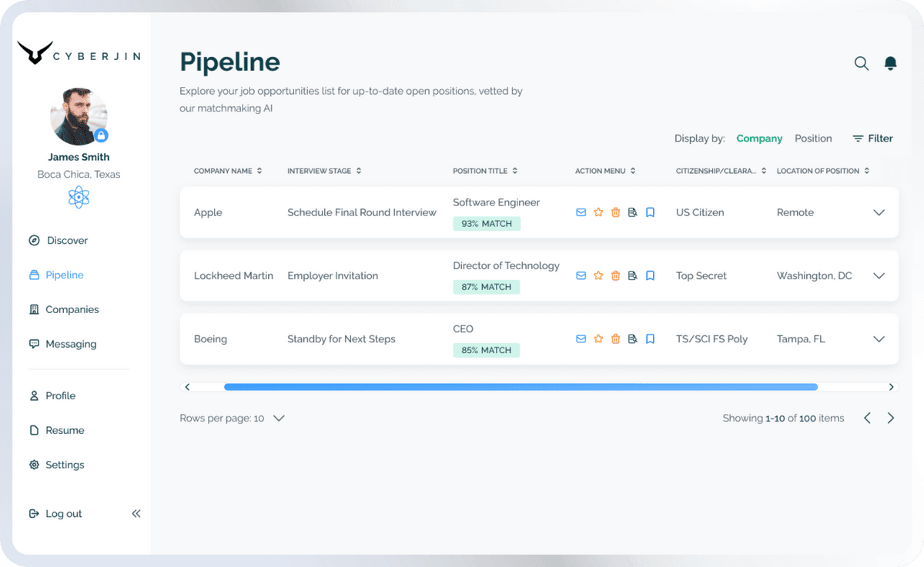Open Settings in sidebar
The width and height of the screenshot is (924, 567).
pos(56,465)
